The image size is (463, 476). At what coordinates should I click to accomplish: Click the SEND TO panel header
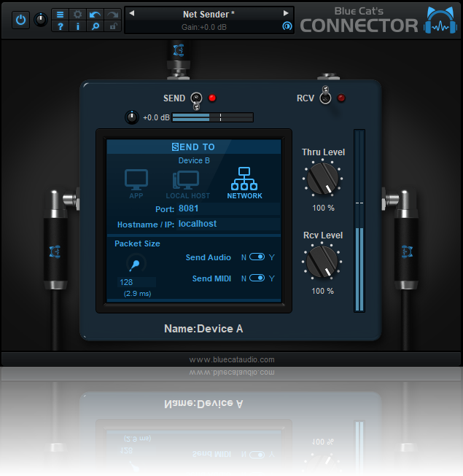194,147
